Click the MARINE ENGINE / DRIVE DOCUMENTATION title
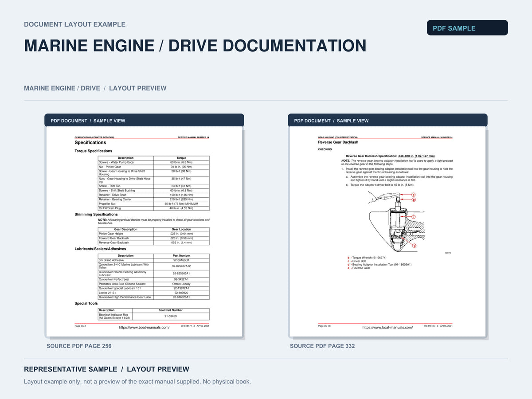 pyautogui.click(x=195, y=46)
